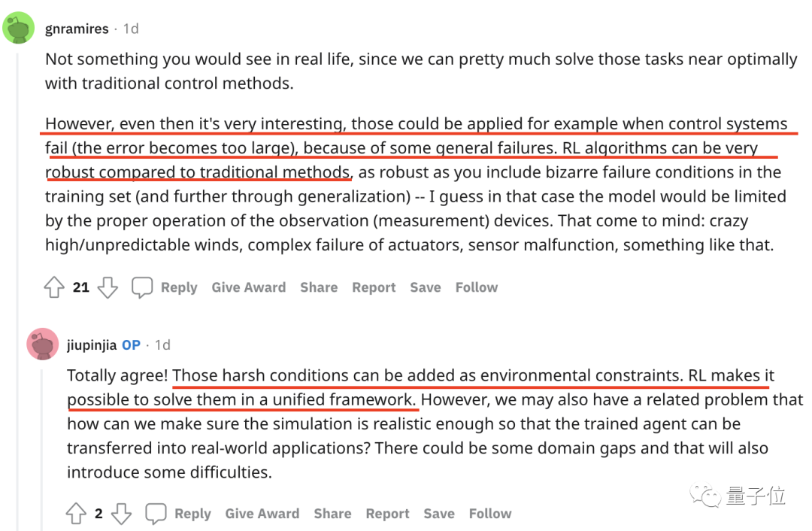This screenshot has height=531, width=812.
Task: Give Award to jiupinjia reply
Action: click(262, 514)
